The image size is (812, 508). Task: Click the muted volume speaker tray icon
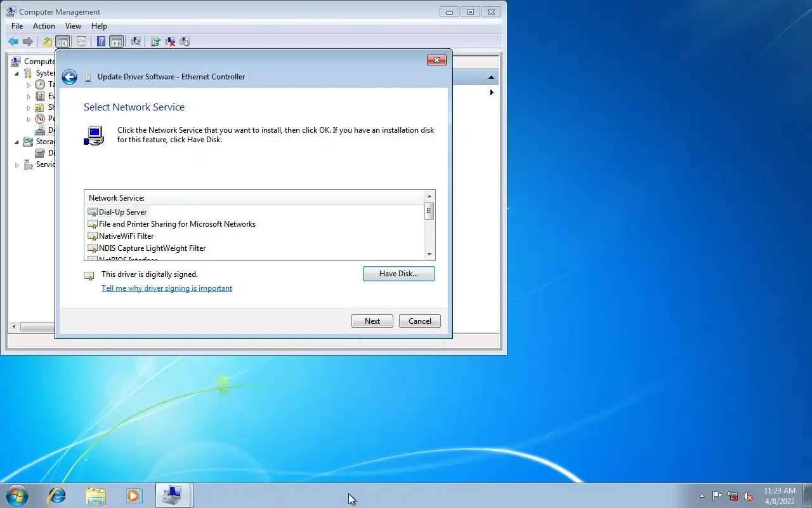(x=749, y=496)
